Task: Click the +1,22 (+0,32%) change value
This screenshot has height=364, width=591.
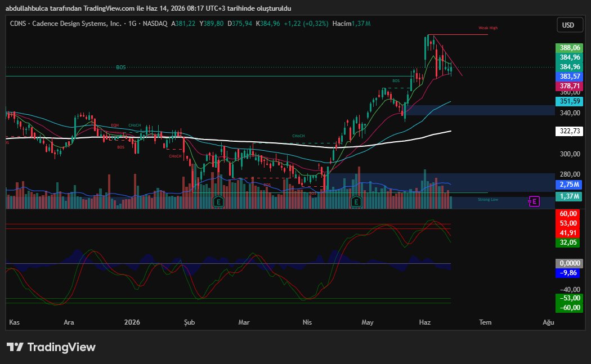Action: pyautogui.click(x=306, y=24)
